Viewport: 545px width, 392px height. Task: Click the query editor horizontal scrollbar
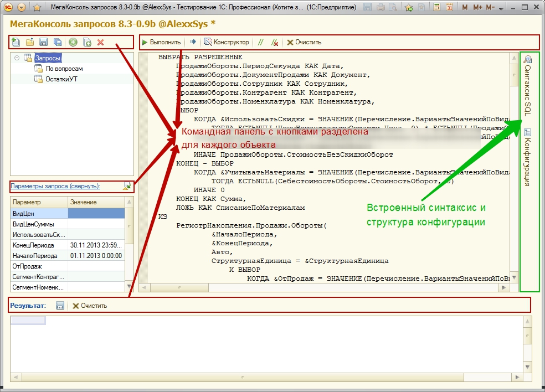(x=323, y=288)
